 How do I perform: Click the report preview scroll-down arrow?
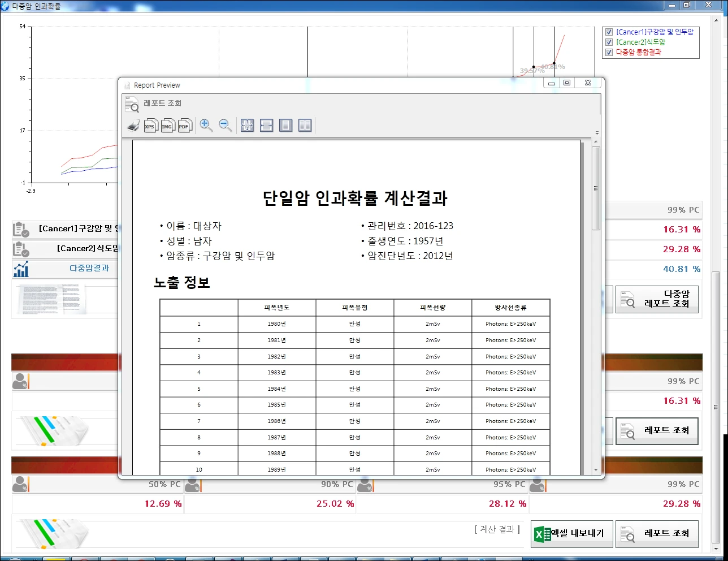pos(596,470)
